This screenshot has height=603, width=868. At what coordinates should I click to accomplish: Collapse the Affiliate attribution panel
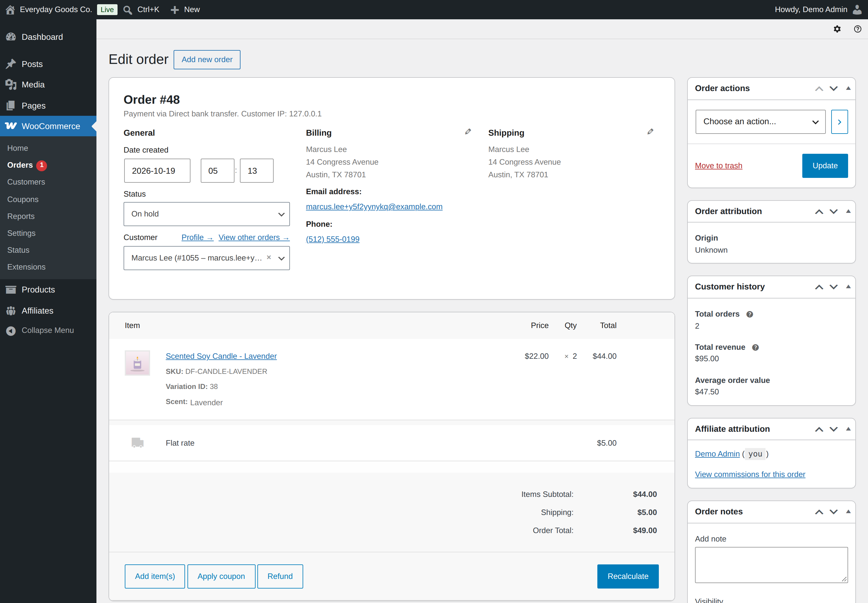pos(848,429)
